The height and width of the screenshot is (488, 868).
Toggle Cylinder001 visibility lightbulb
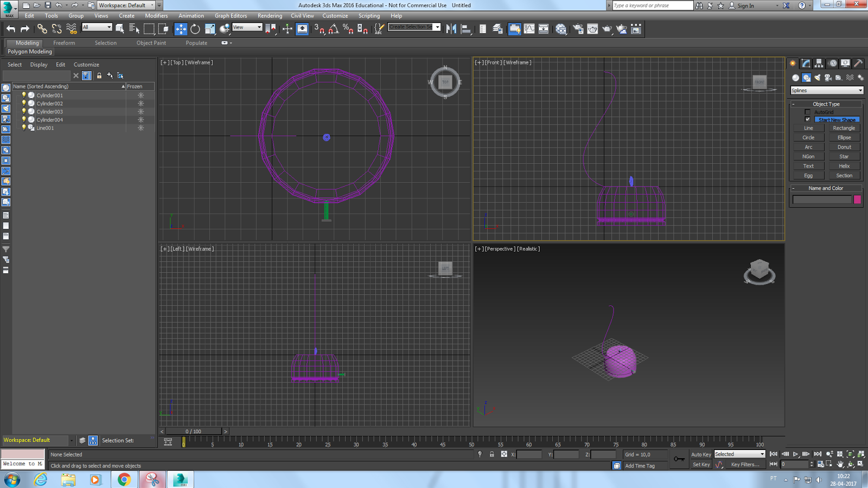[x=24, y=95]
